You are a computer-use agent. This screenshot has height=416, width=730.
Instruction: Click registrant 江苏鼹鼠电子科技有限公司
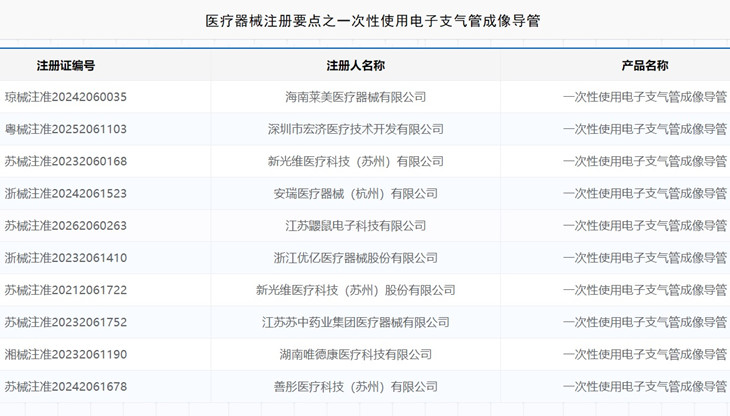click(356, 226)
